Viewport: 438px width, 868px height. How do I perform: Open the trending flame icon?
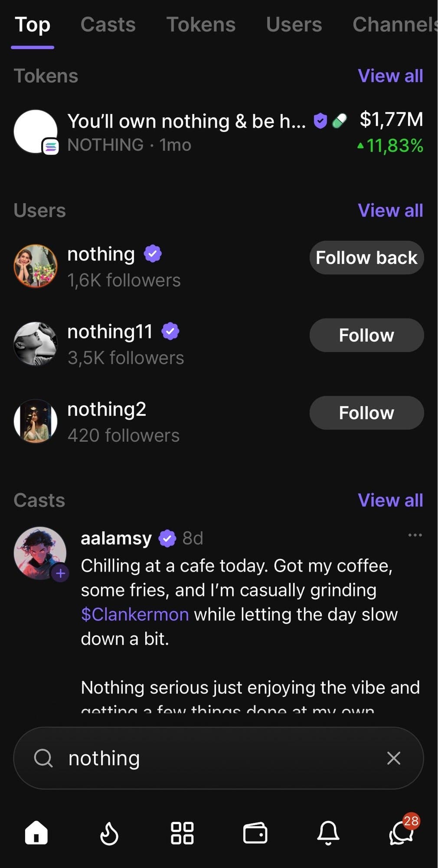coord(109,833)
